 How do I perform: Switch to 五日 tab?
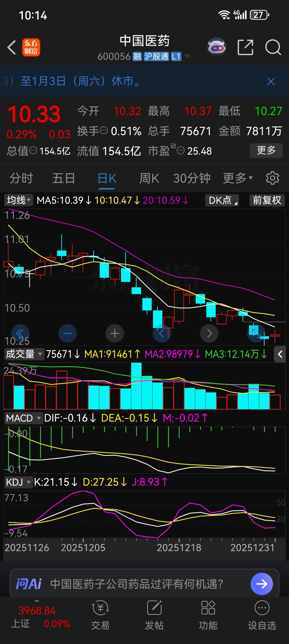click(x=64, y=178)
